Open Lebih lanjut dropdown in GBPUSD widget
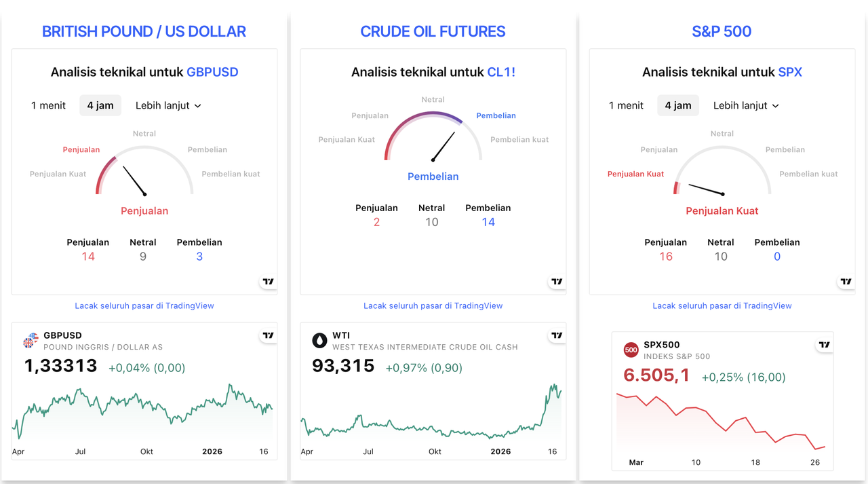 (x=168, y=105)
